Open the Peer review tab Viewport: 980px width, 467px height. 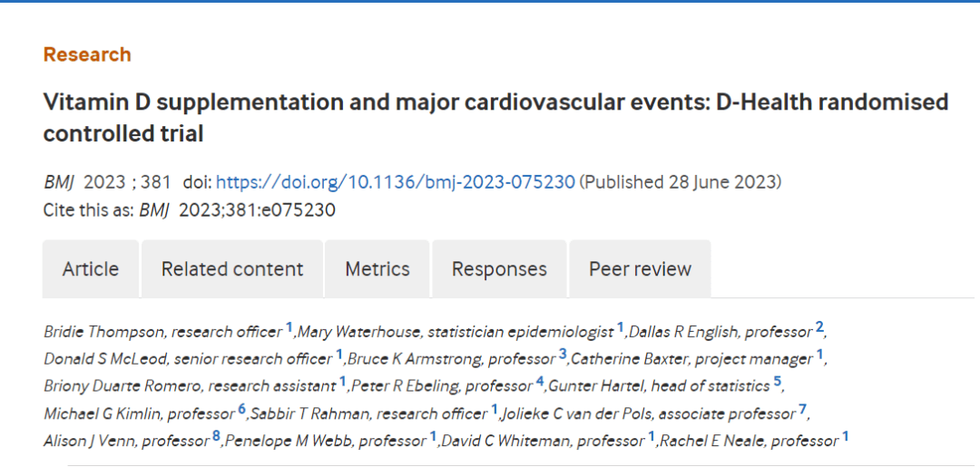(x=640, y=269)
